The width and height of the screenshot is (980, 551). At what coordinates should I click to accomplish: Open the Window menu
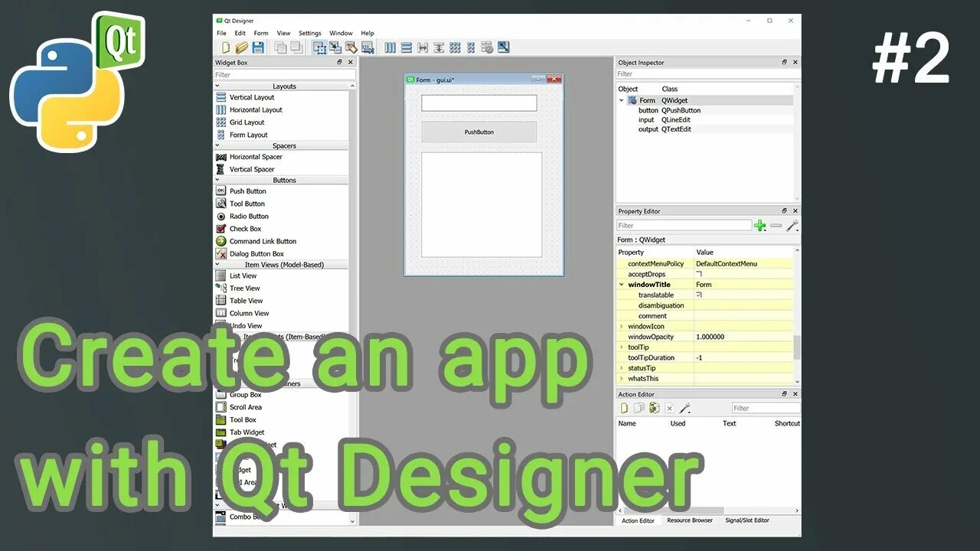pyautogui.click(x=341, y=33)
